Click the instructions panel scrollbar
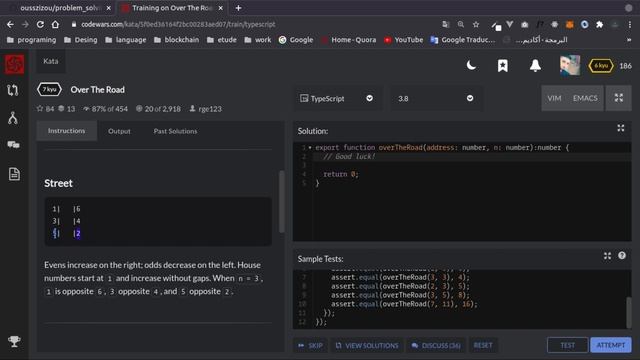The width and height of the screenshot is (640, 360). [x=282, y=202]
